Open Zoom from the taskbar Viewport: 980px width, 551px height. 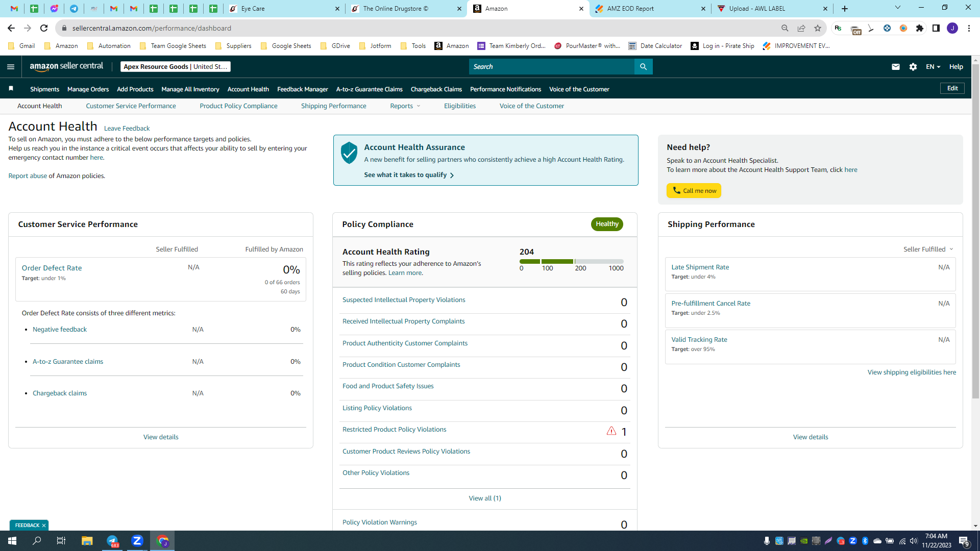point(137,541)
